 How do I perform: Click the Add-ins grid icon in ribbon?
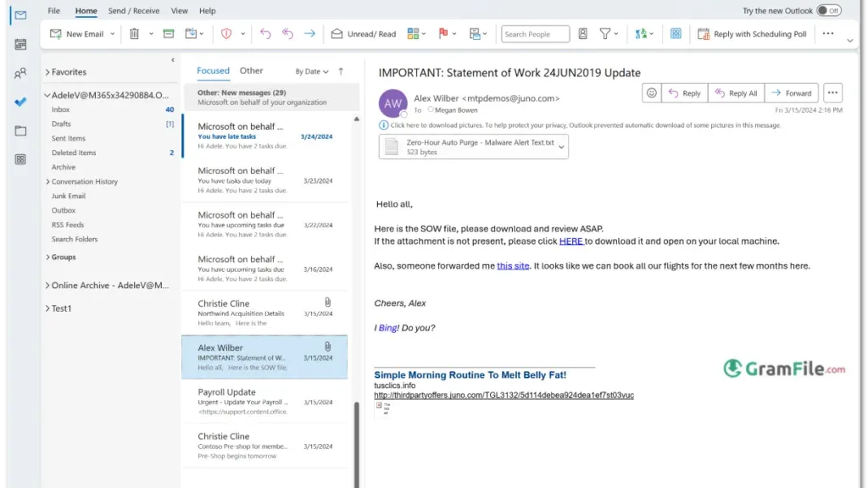pos(676,34)
